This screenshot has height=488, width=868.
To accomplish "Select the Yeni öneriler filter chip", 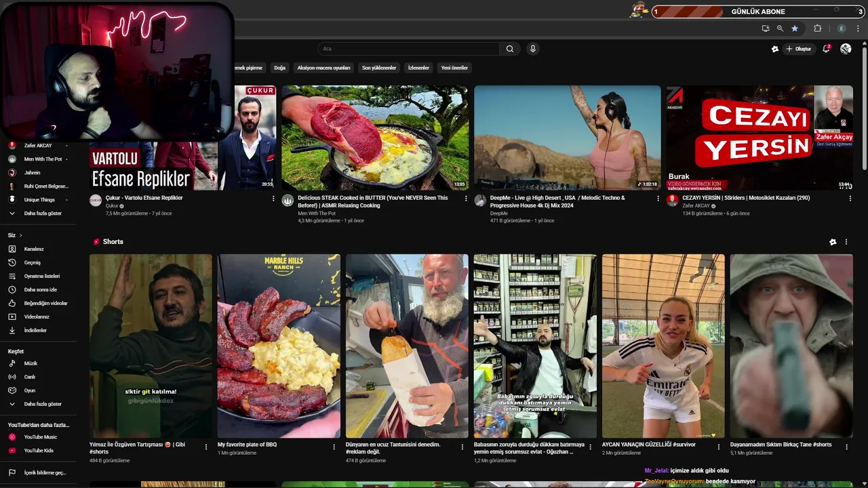I will [454, 68].
